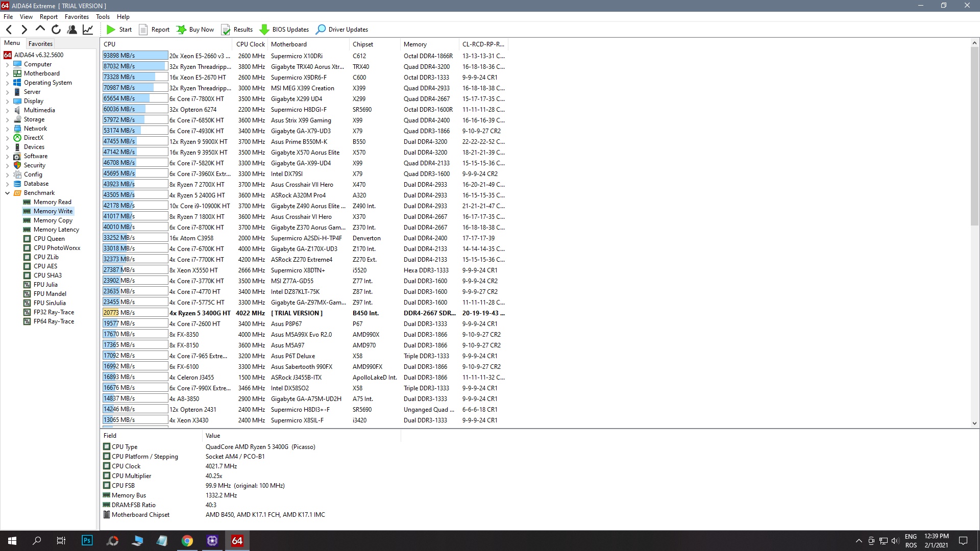The image size is (980, 551).
Task: Select FP64 Ray-Trace benchmark
Action: (x=54, y=321)
